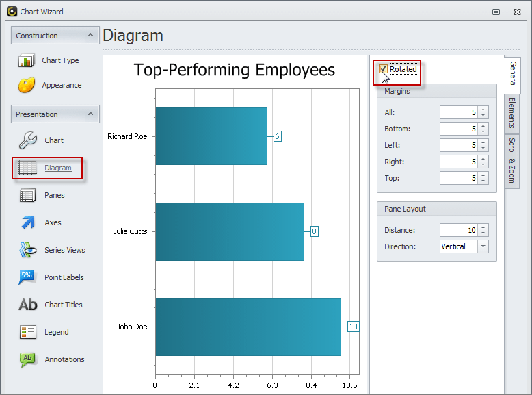Click the Chart wrench icon
The width and height of the screenshot is (532, 395).
tap(27, 140)
